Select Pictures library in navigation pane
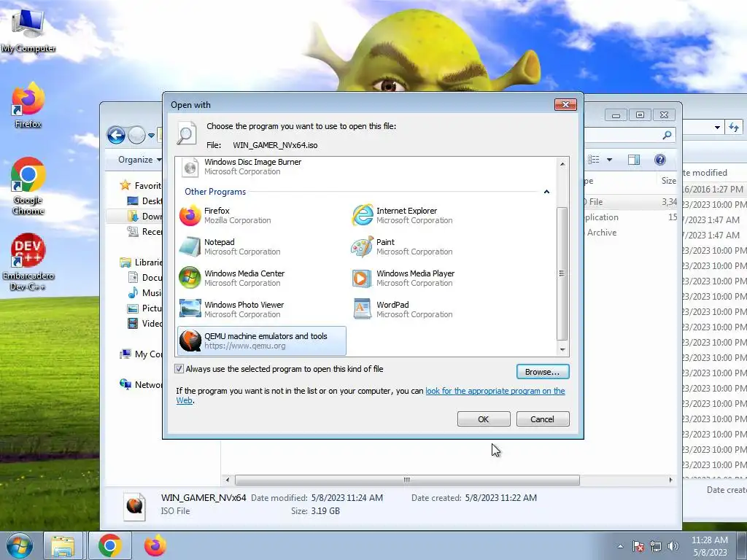 145,308
